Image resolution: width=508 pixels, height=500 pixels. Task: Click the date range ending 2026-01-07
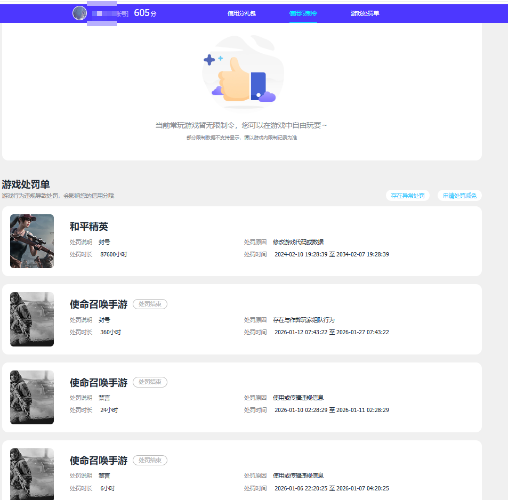coord(332,488)
